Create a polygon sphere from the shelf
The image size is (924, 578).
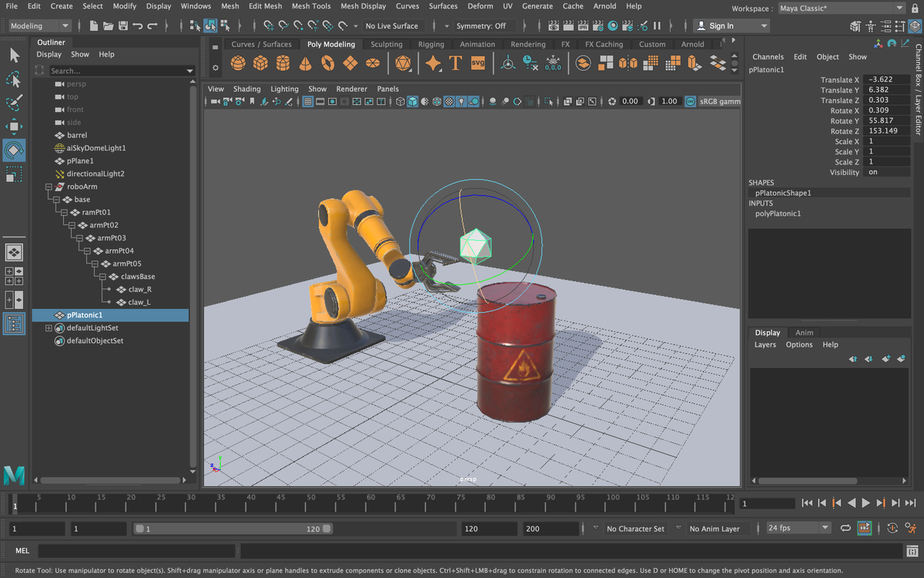pos(238,62)
